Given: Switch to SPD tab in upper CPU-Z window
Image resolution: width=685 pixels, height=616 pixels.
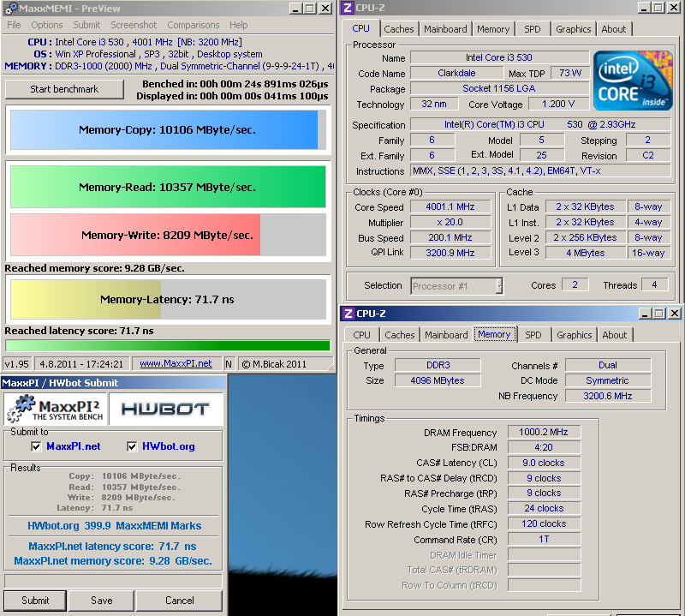Looking at the screenshot, I should pos(532,29).
